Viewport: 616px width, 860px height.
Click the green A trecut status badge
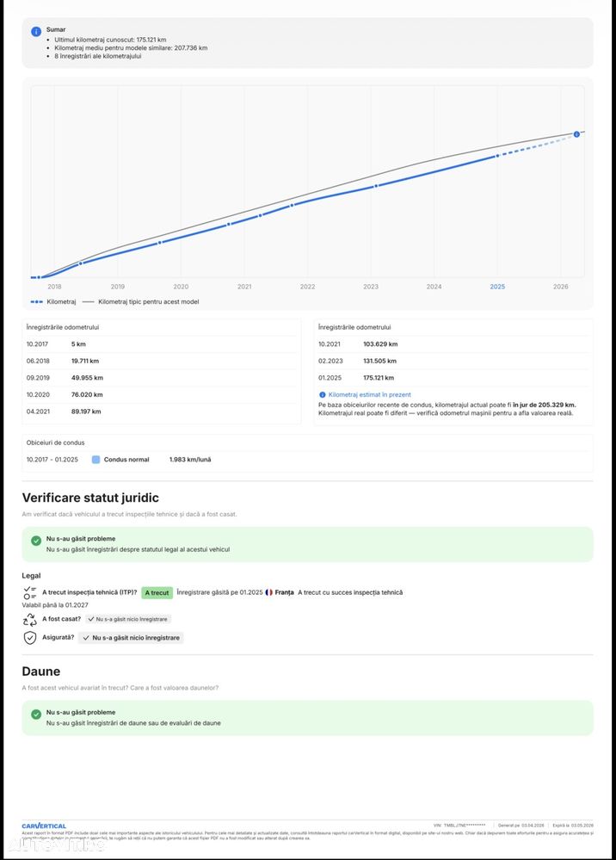click(x=157, y=593)
